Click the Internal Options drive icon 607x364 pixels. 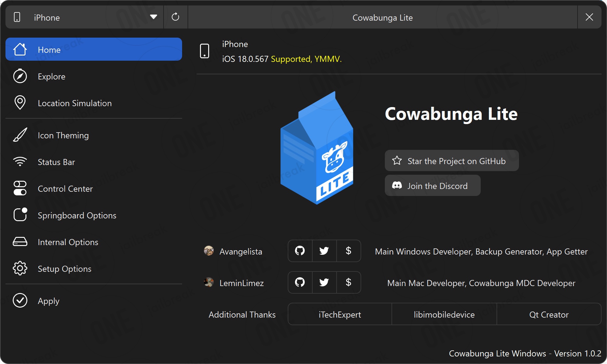click(20, 241)
